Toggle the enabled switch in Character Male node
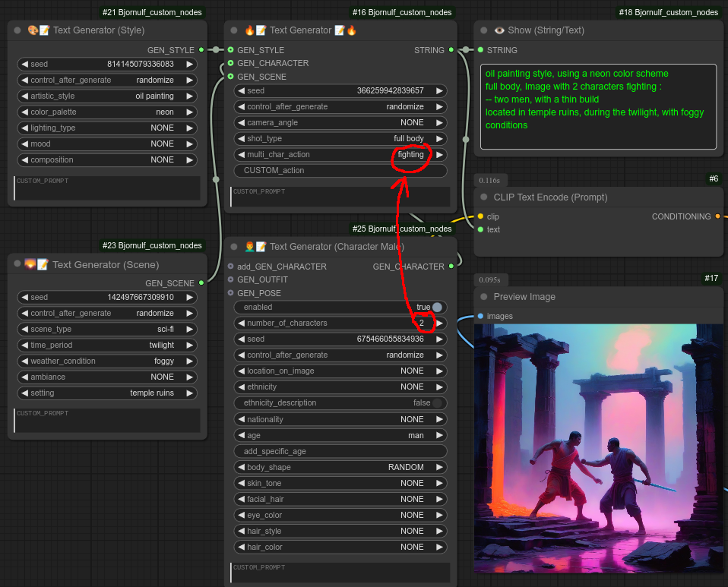 437,307
